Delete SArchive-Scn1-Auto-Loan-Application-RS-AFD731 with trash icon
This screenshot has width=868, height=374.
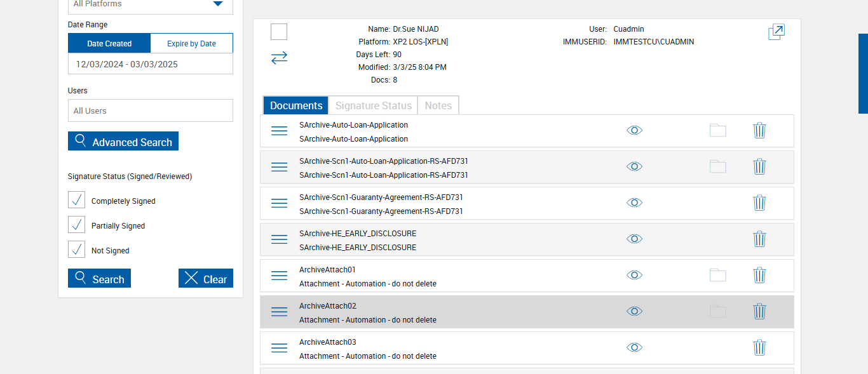point(759,166)
